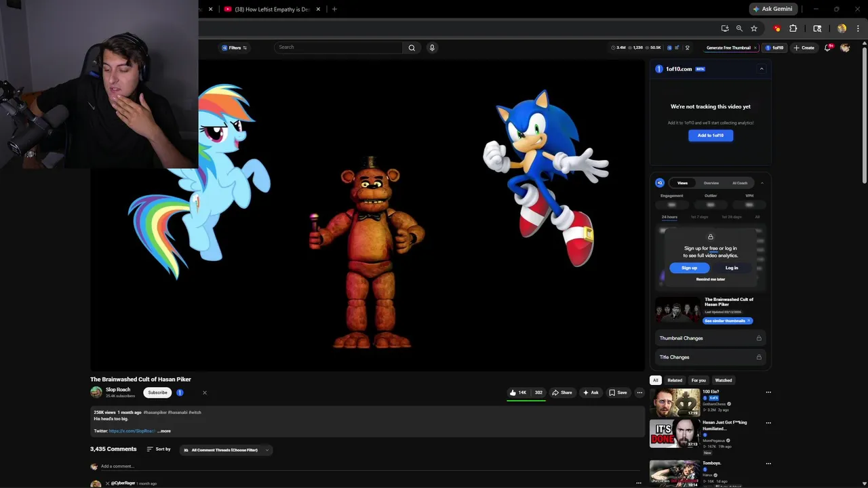
Task: Click the search magnifier icon
Action: (x=412, y=47)
